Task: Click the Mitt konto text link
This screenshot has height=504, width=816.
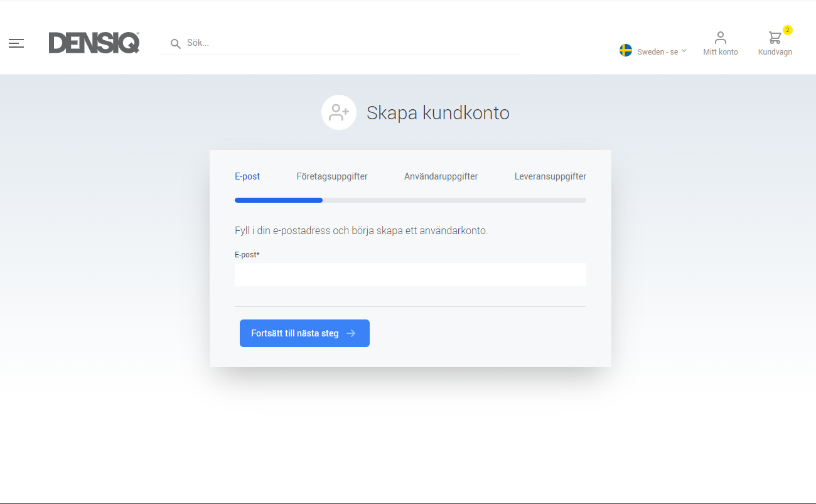Action: tap(720, 52)
